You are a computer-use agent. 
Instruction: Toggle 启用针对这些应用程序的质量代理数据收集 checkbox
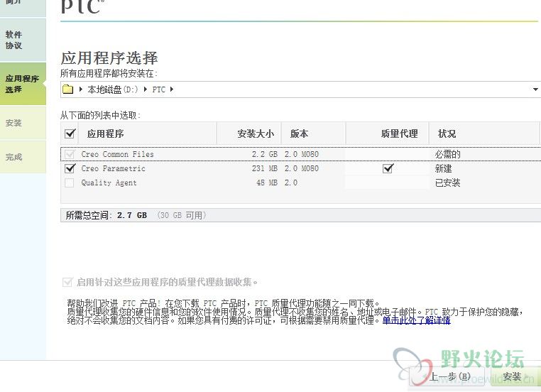67,282
